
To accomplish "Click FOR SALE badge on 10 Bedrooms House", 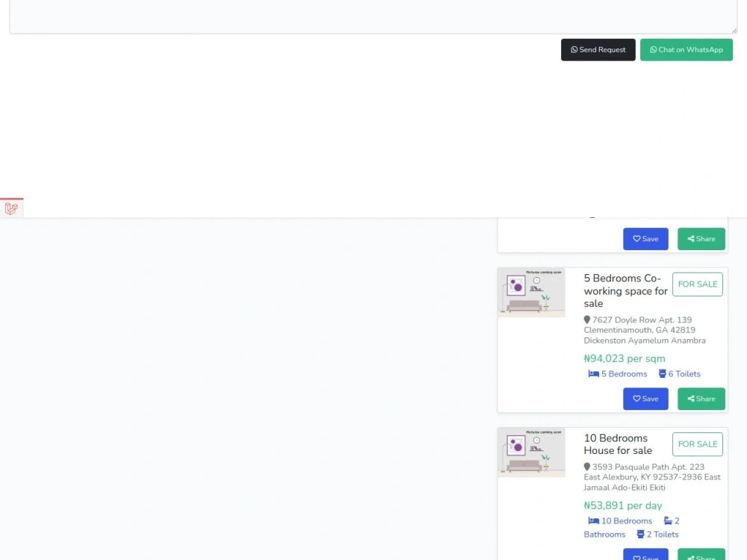I will coord(698,444).
